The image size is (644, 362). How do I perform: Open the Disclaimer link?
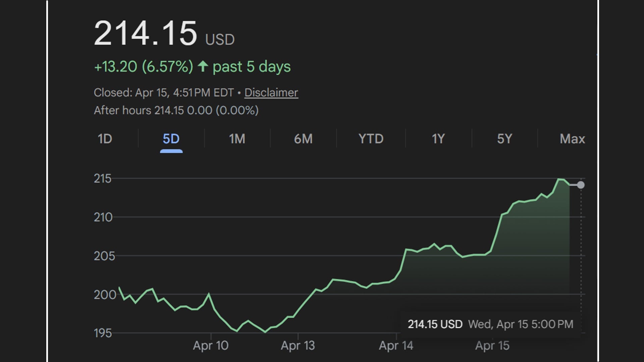click(x=271, y=93)
